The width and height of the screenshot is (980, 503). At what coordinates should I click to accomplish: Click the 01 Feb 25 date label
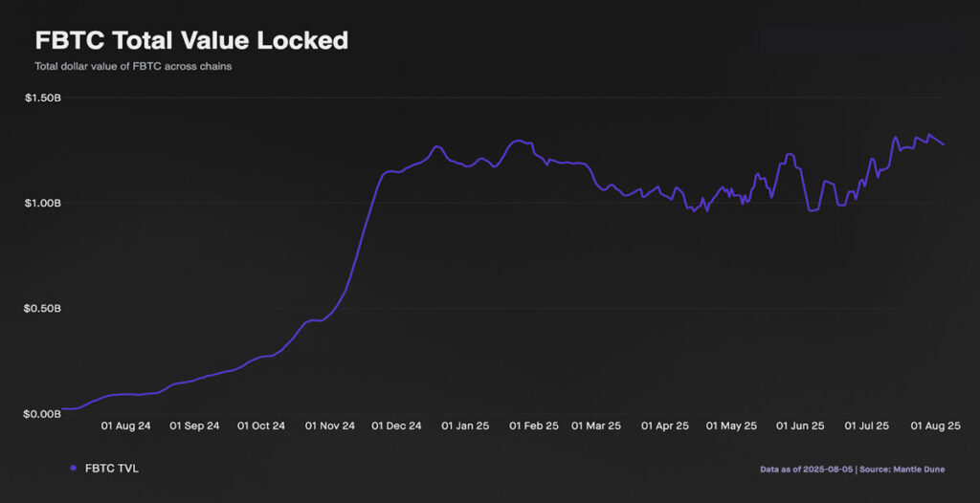coord(534,426)
